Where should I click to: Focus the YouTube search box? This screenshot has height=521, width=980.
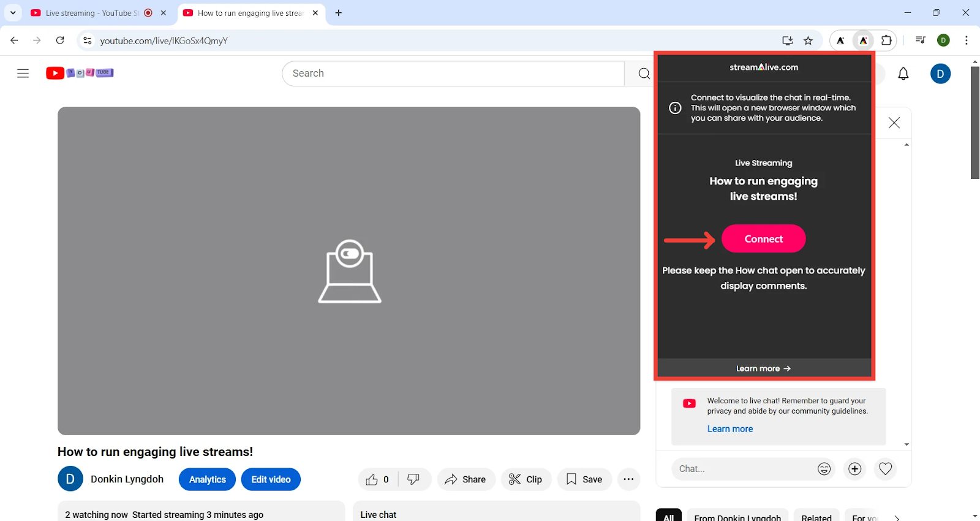453,74
